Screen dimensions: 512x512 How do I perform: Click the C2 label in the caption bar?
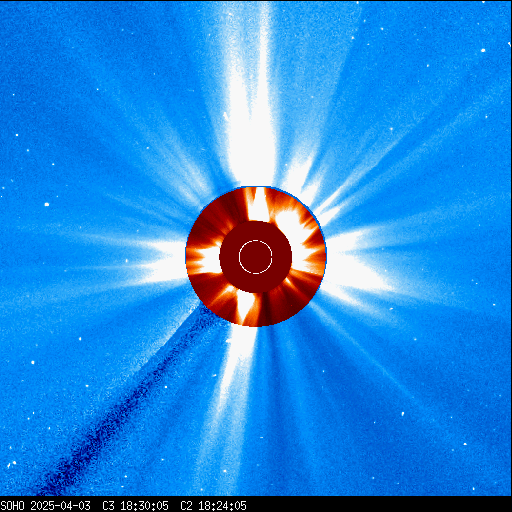point(186,506)
